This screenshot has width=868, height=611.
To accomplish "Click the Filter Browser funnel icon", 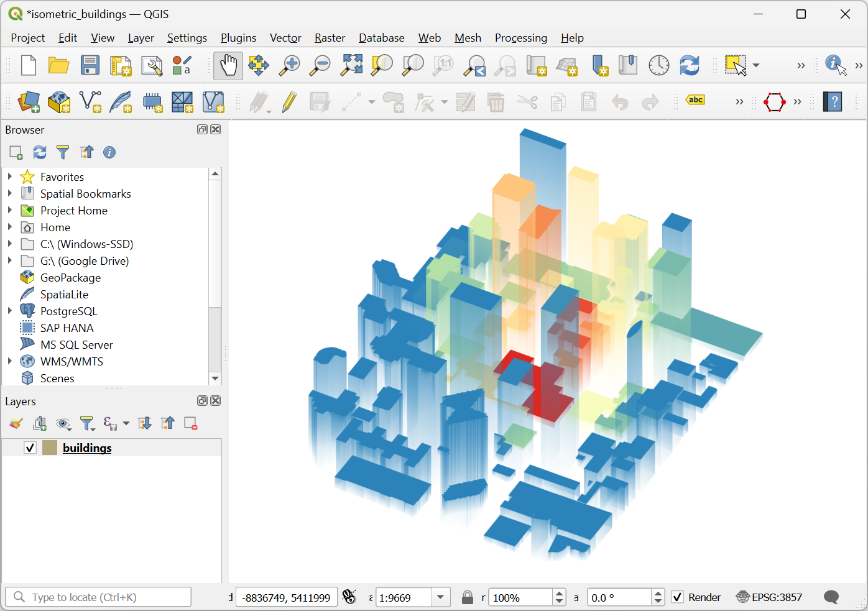I will tap(63, 152).
